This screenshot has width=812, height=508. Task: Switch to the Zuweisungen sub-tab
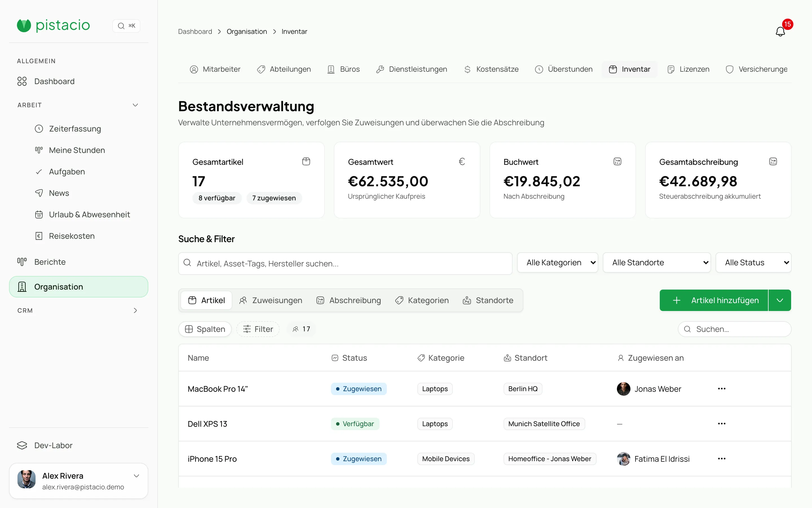(x=270, y=300)
